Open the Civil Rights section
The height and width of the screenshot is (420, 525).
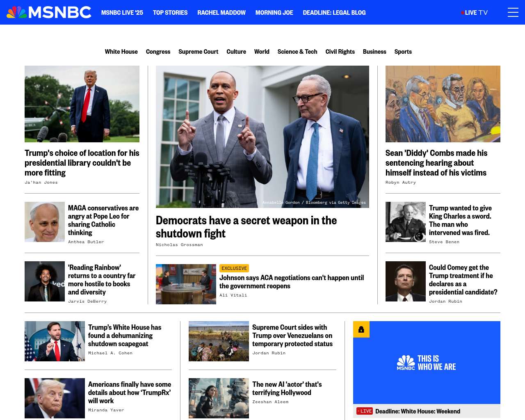340,52
